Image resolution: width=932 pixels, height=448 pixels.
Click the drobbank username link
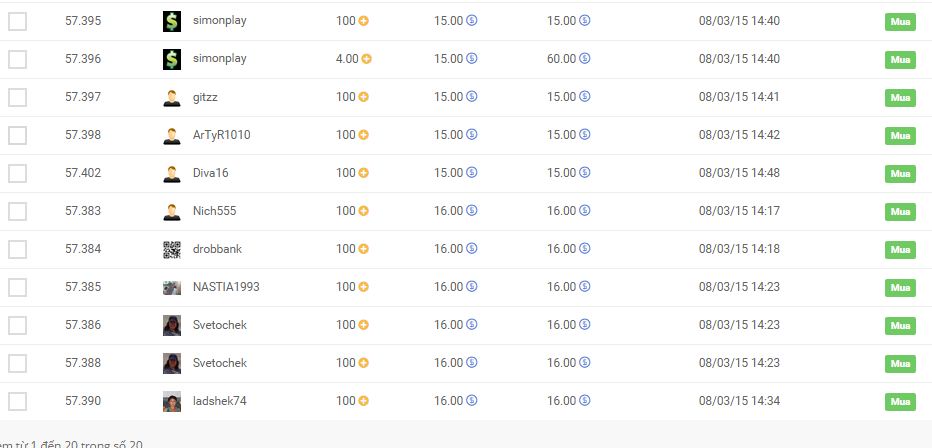217,249
